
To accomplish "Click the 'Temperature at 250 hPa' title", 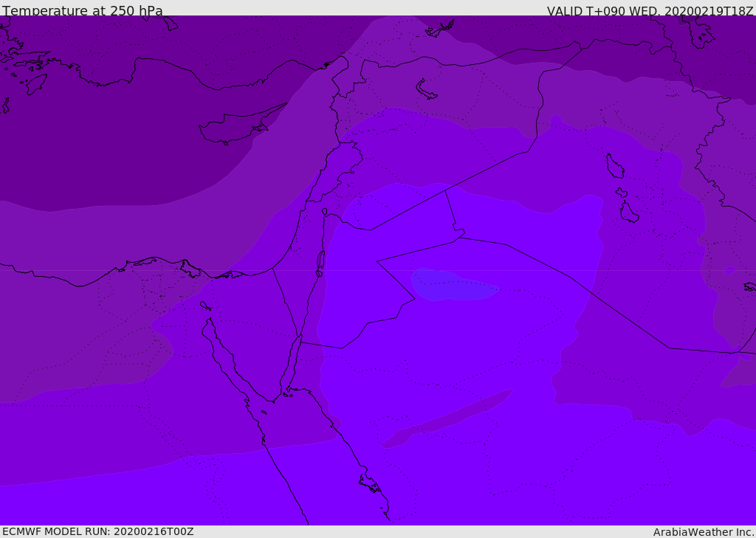I will point(83,10).
